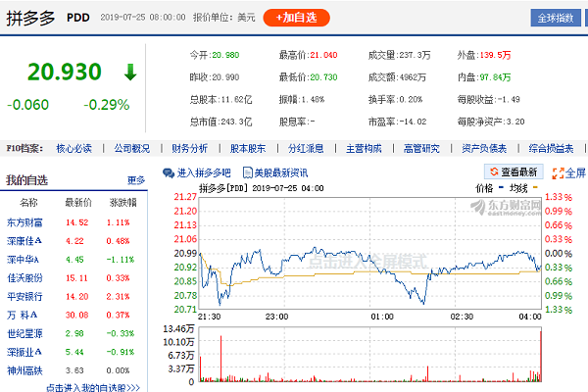Click the 内盘 value 97.84万
Screen dimensions: 588x392
pos(495,77)
